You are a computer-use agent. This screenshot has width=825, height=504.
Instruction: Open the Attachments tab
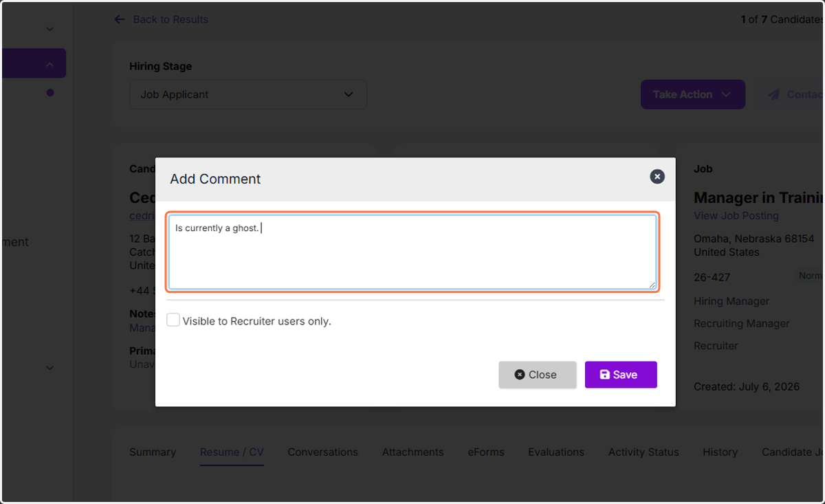[413, 452]
